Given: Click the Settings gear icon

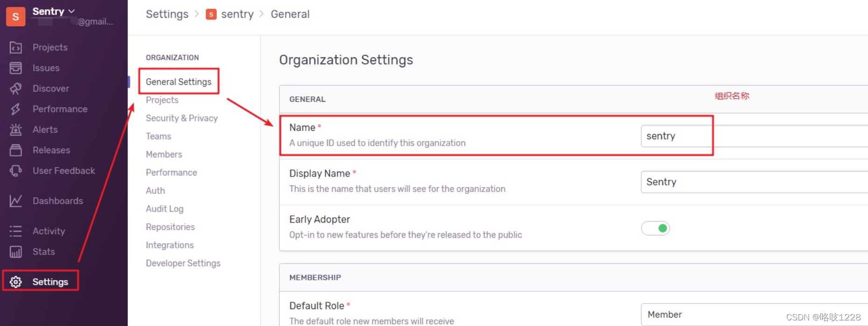Looking at the screenshot, I should click(x=16, y=282).
